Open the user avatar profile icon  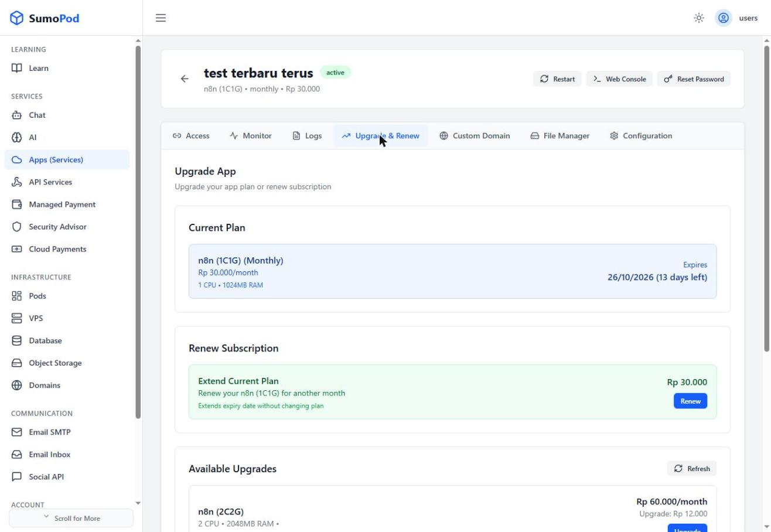coord(724,18)
